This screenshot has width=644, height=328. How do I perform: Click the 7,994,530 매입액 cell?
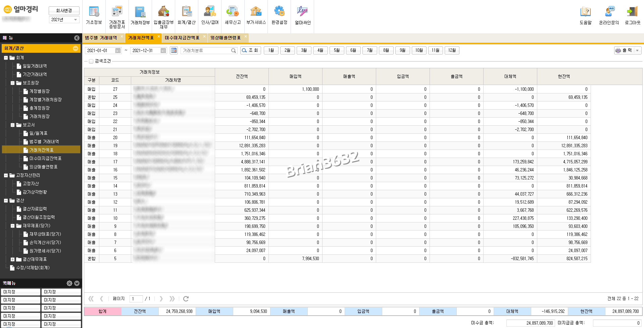(296, 259)
